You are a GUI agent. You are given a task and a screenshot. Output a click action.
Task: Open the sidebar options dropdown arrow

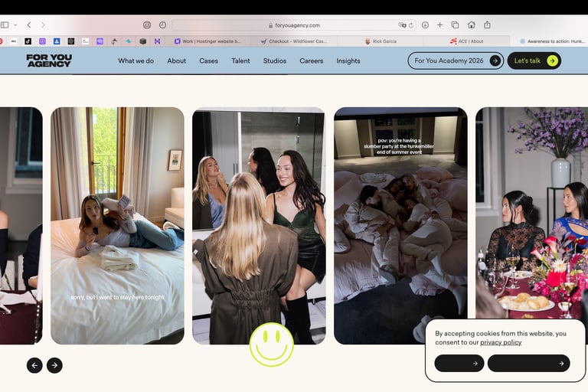coord(15,25)
